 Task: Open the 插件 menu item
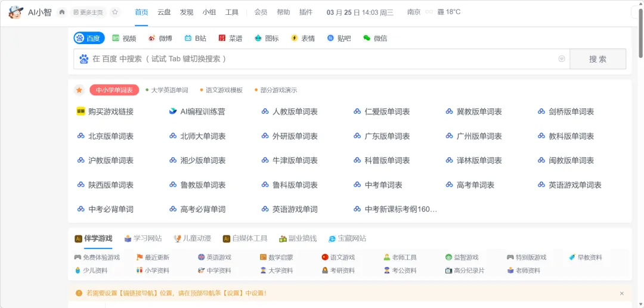click(306, 13)
